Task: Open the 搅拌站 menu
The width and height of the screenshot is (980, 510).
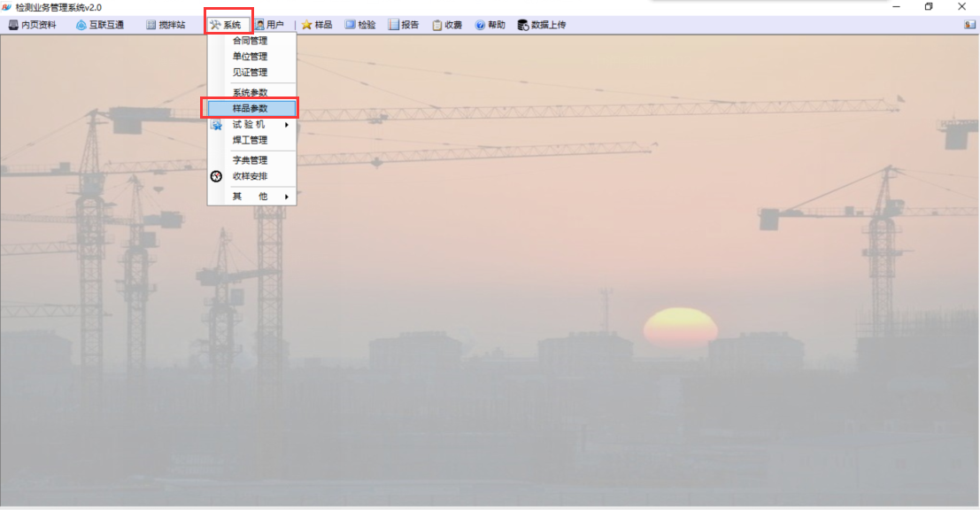Action: pyautogui.click(x=166, y=25)
